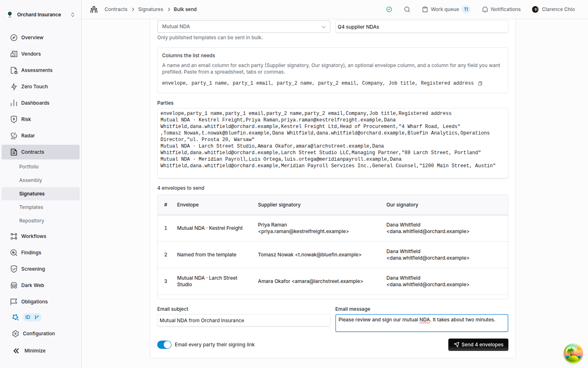Open the Configuration gear icon

click(x=16, y=334)
